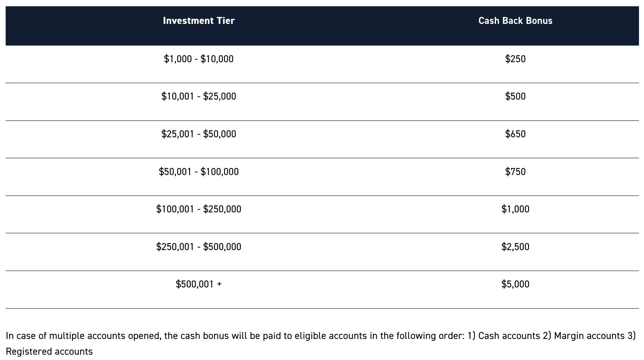644x360 pixels.
Task: Select the $250,001 - $500,000 tier cell
Action: pyautogui.click(x=199, y=247)
